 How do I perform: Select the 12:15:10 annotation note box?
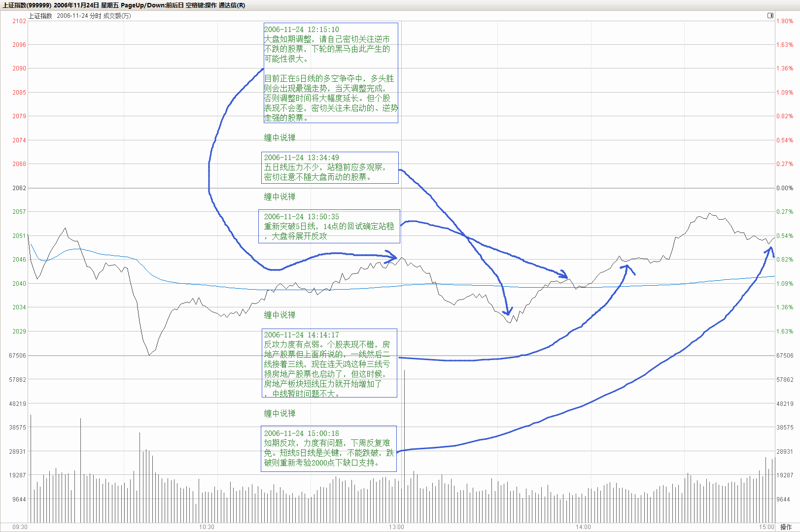331,73
